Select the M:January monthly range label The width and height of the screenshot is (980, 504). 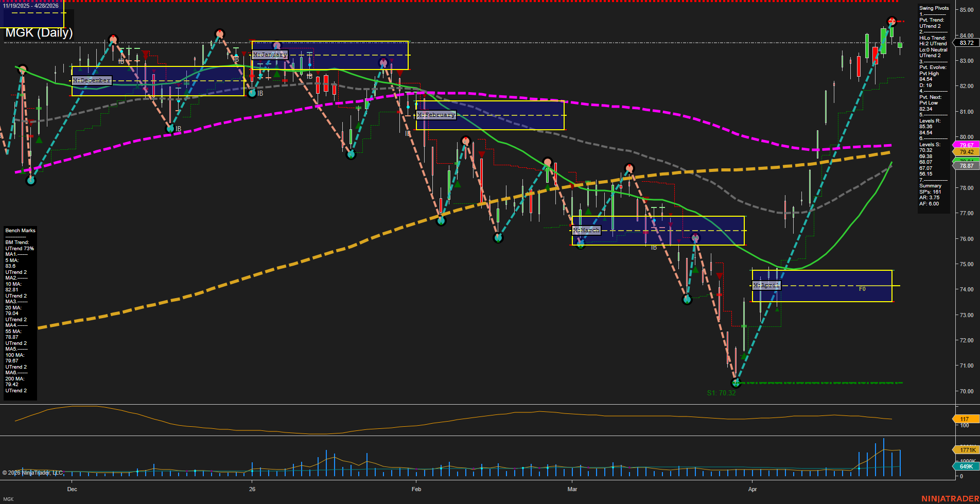click(270, 55)
